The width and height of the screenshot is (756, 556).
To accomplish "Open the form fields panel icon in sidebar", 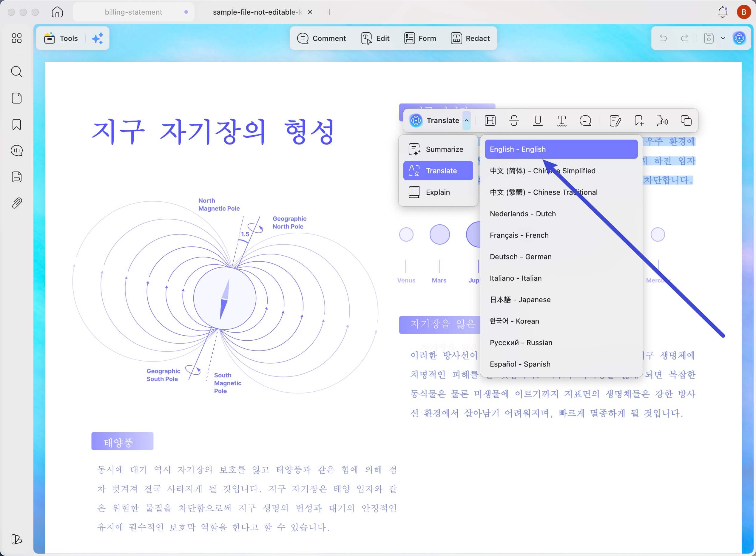I will tap(16, 177).
